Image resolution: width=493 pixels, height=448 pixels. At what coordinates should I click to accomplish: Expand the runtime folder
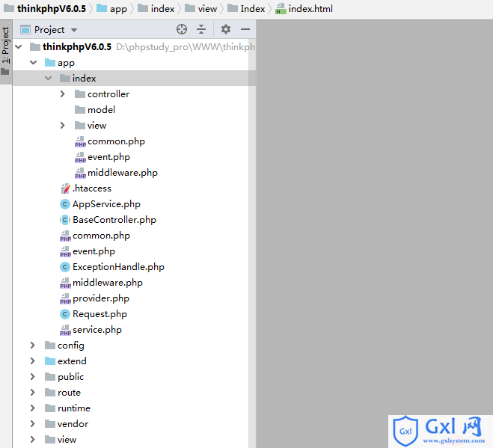[x=33, y=408]
